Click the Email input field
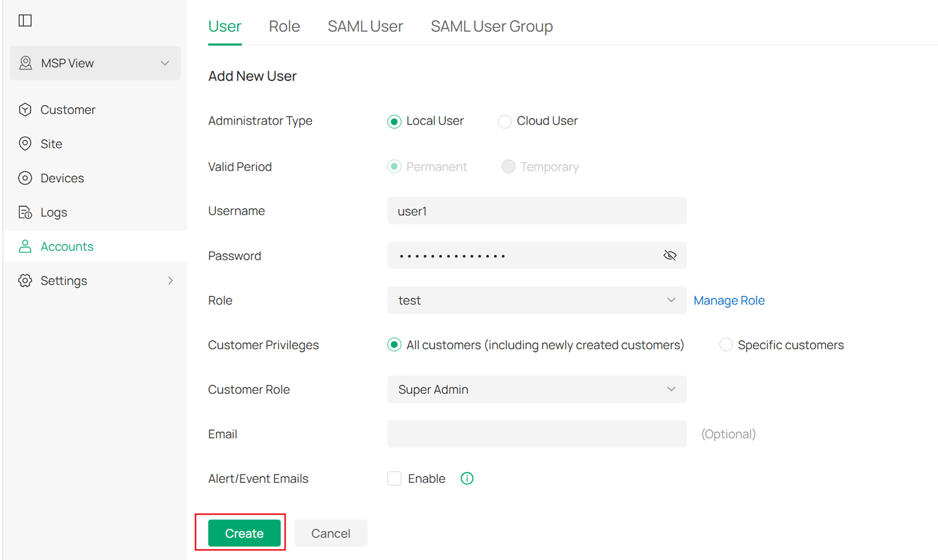 tap(537, 434)
